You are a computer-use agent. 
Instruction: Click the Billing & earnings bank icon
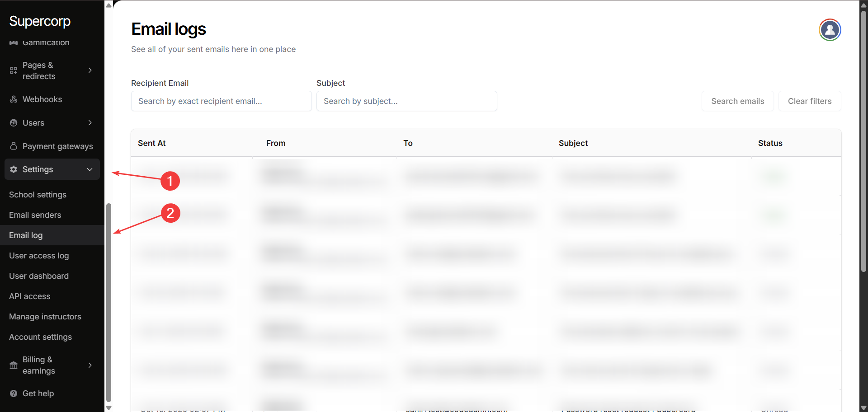(14, 365)
